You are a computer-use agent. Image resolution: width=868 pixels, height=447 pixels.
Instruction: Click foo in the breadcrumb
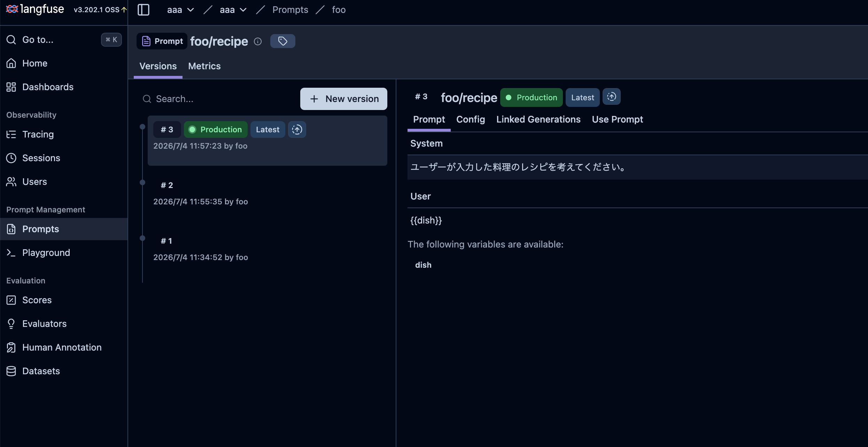[x=339, y=10]
